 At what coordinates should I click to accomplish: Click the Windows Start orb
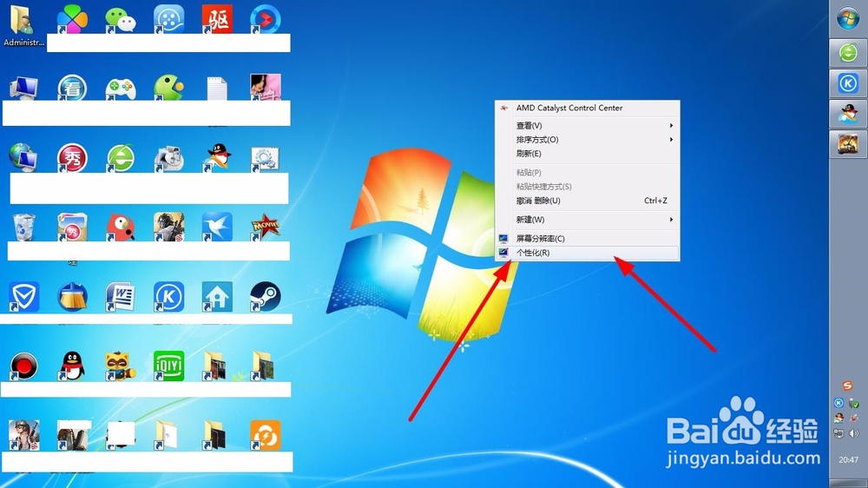847,18
